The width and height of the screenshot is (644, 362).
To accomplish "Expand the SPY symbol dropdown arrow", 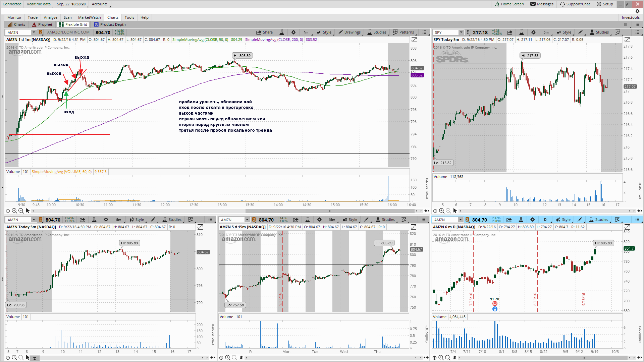I will (x=461, y=32).
